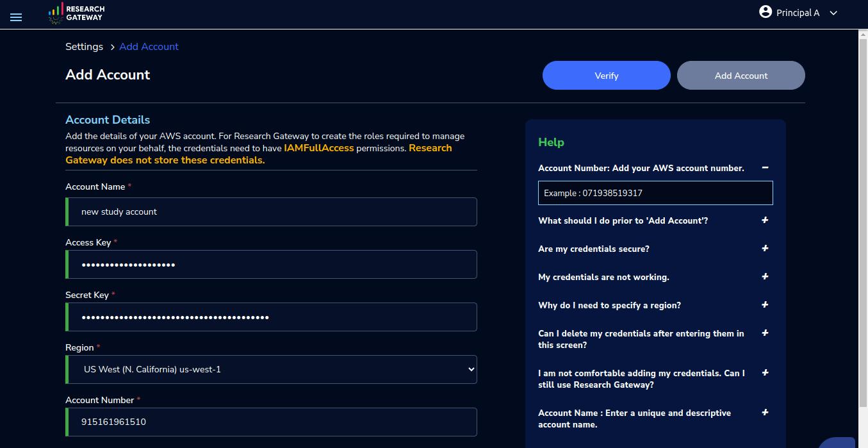Expand 'My credentials are not working.' help

coord(765,276)
